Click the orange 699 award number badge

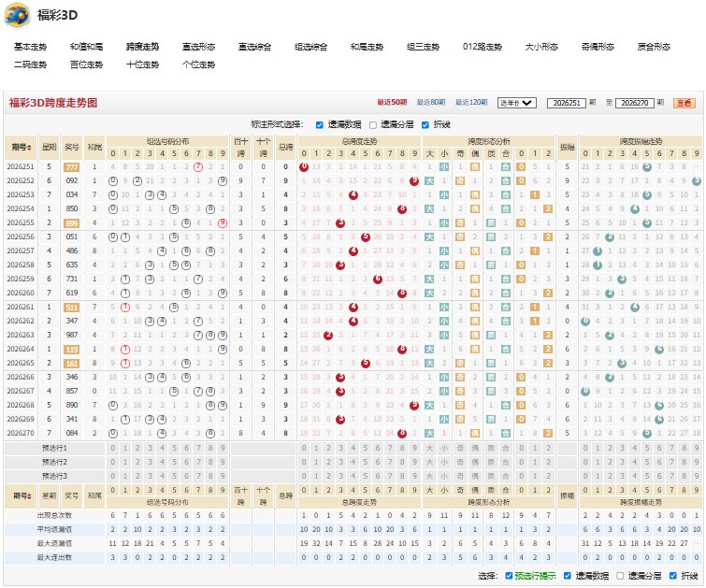[x=72, y=222]
